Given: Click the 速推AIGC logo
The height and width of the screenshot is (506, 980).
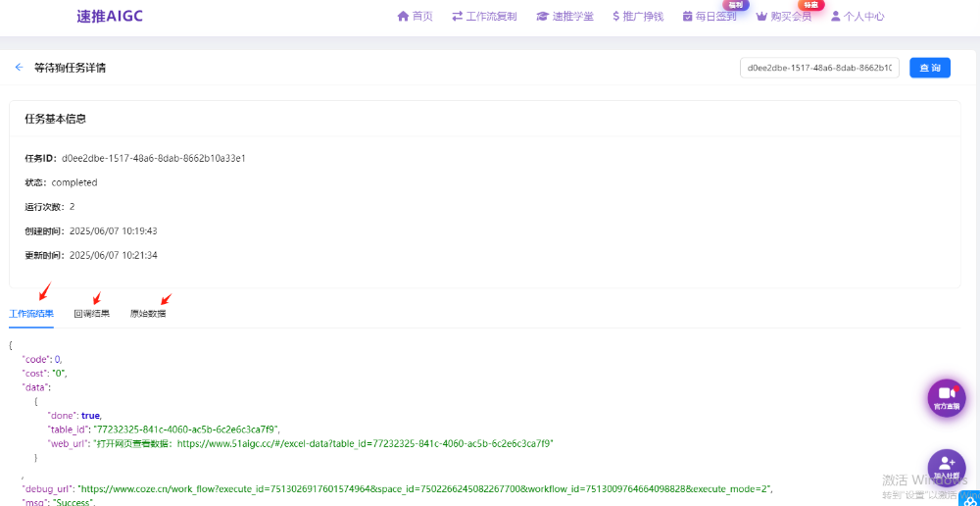Looking at the screenshot, I should [x=110, y=17].
